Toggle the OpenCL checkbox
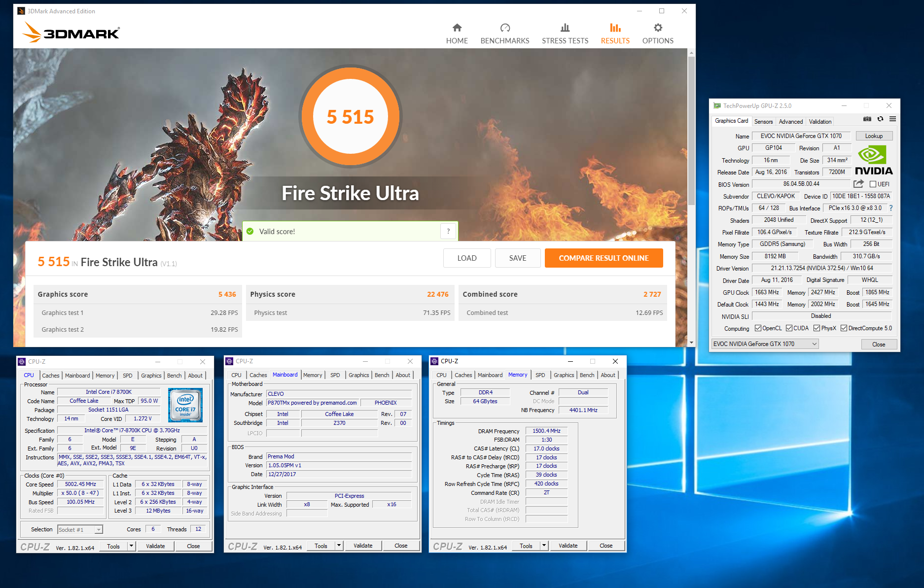The width and height of the screenshot is (924, 588). 758,328
